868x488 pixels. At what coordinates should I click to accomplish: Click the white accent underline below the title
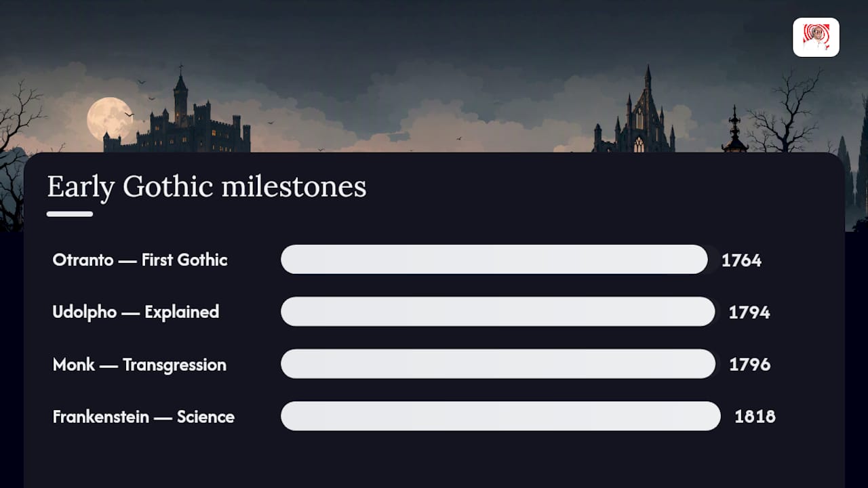(x=70, y=214)
